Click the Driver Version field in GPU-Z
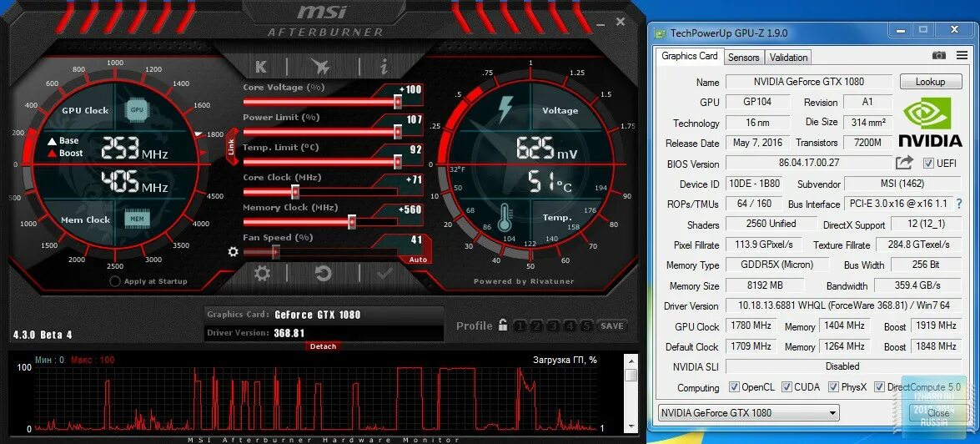 pyautogui.click(x=843, y=305)
